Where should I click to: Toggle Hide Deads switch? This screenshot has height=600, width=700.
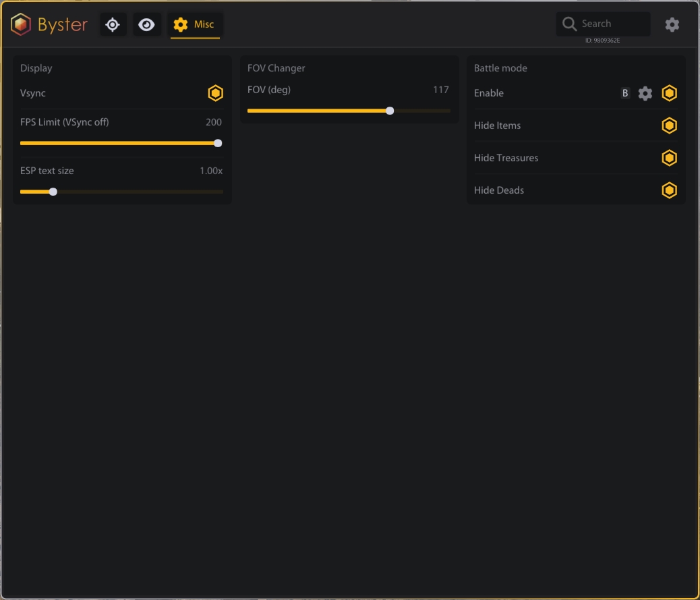pyautogui.click(x=669, y=190)
